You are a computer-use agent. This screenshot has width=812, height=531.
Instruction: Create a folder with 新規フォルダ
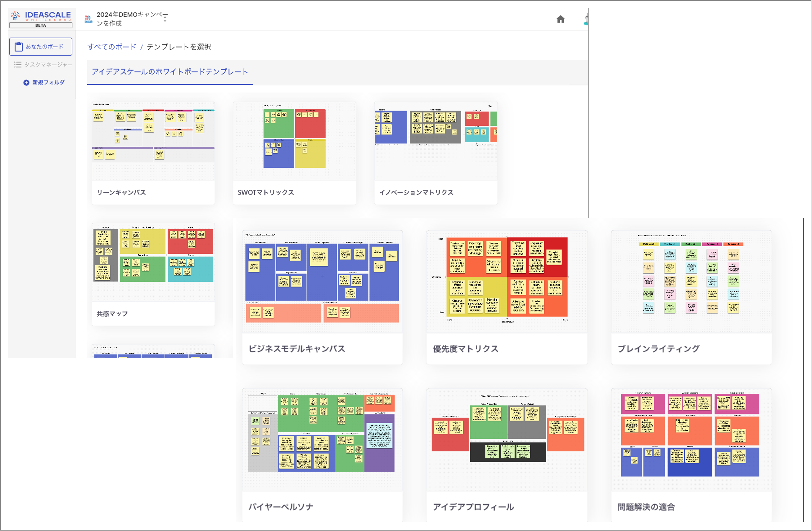pyautogui.click(x=44, y=83)
